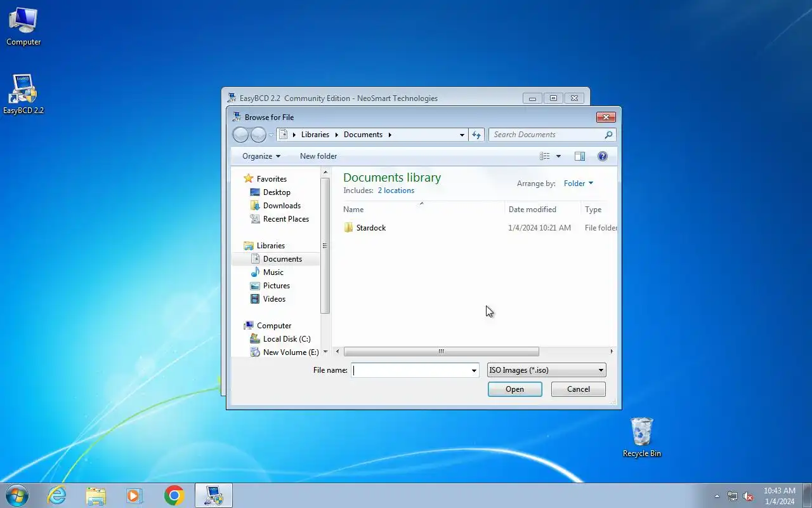Launch Internet Explorer from the taskbar
812x508 pixels.
click(x=57, y=495)
